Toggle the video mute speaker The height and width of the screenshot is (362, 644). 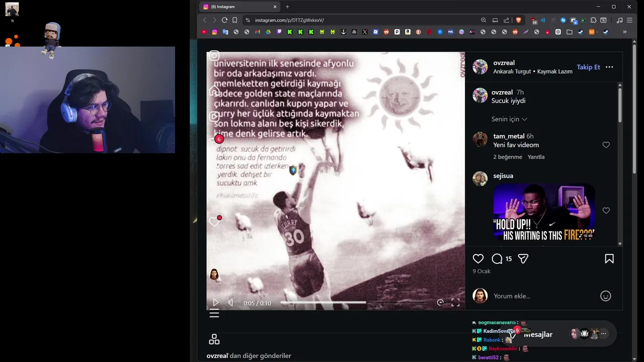pos(231,303)
